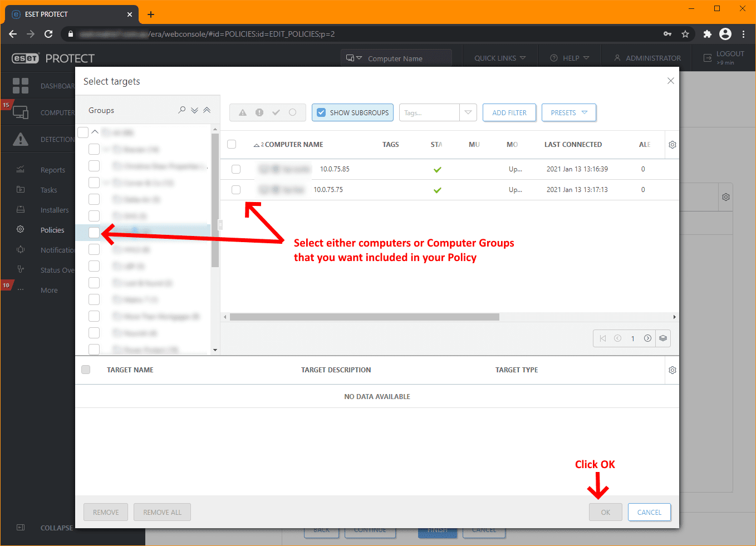Filter by warning triangle status icon

tap(243, 112)
